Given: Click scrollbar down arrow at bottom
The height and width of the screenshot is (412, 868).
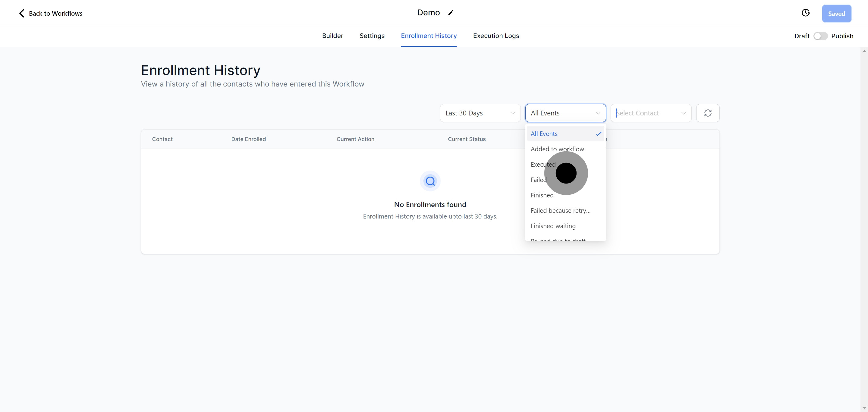Looking at the screenshot, I should pos(864,408).
